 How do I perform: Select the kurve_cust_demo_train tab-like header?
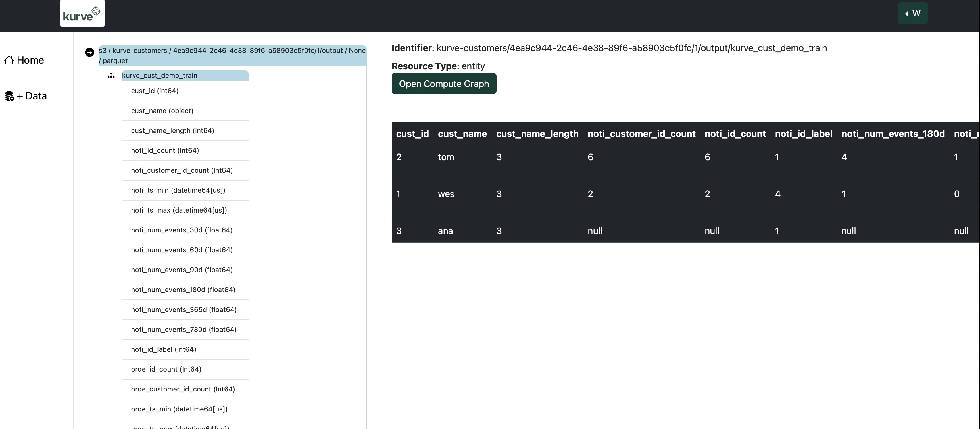pos(159,75)
